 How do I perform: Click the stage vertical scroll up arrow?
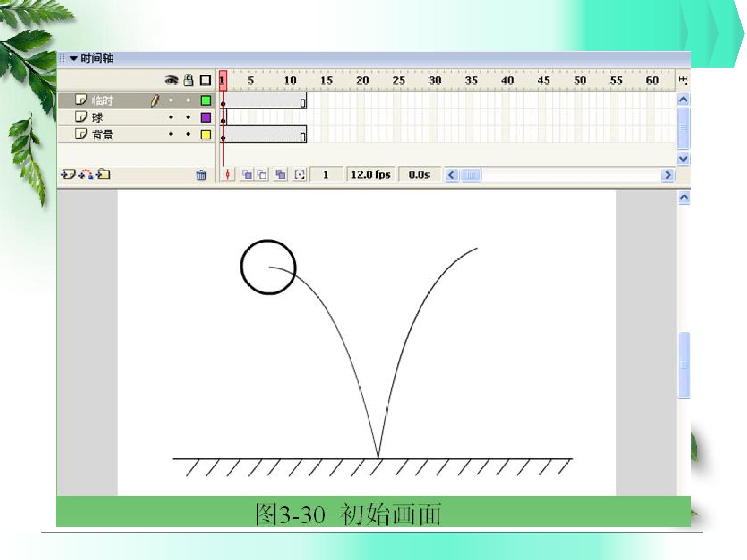pos(684,198)
